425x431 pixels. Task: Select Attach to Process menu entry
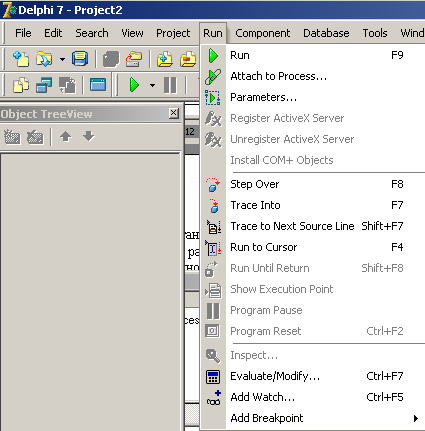(x=313, y=76)
